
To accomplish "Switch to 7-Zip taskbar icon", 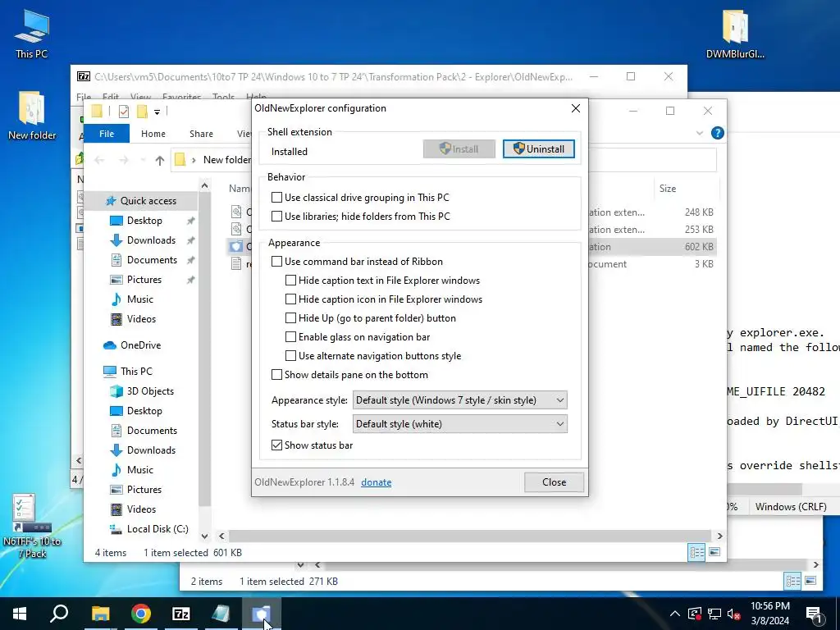I will (181, 614).
